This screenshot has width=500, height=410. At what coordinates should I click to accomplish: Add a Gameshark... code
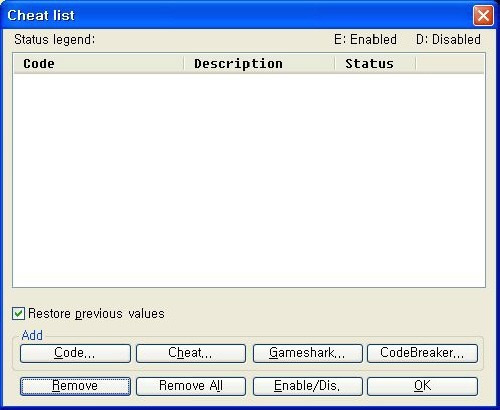(x=307, y=353)
